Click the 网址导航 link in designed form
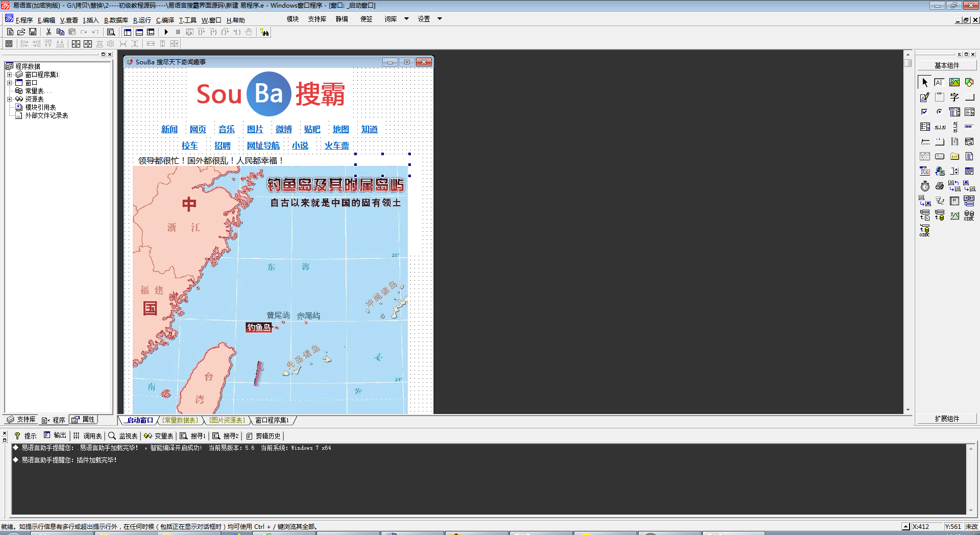 (263, 146)
